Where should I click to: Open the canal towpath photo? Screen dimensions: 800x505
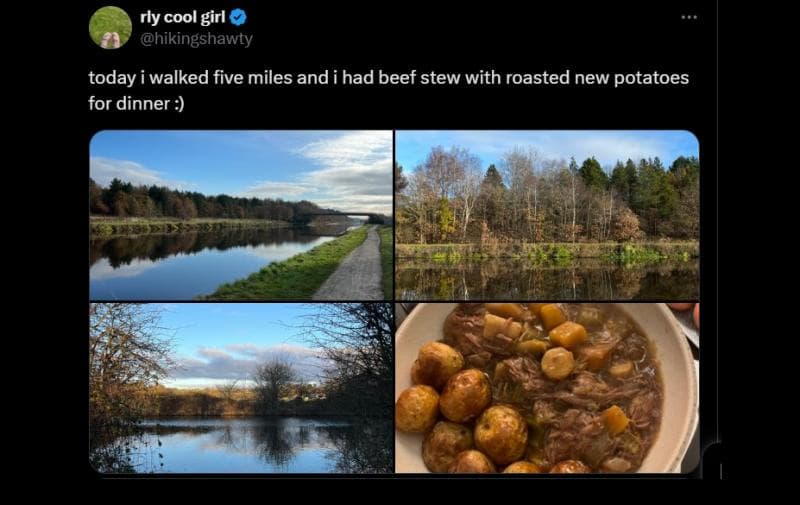tap(241, 215)
